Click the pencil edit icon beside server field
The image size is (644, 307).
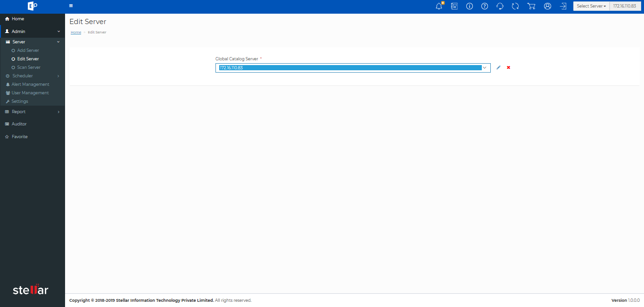click(498, 67)
